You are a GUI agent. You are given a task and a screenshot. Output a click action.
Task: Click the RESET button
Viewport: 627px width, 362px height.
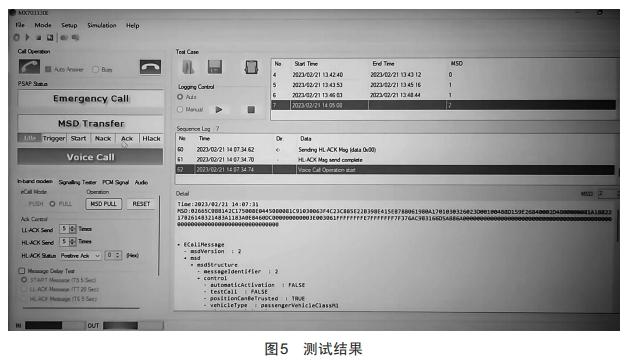(x=141, y=204)
